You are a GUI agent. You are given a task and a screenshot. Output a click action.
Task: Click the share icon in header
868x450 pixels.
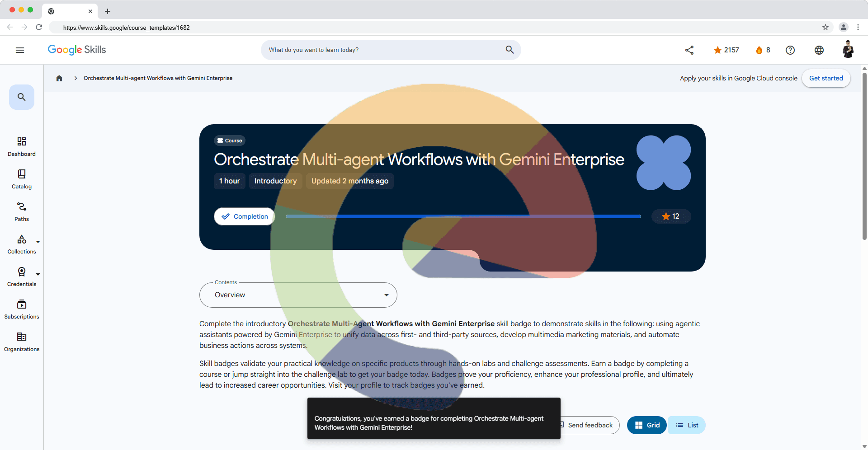[x=689, y=50]
